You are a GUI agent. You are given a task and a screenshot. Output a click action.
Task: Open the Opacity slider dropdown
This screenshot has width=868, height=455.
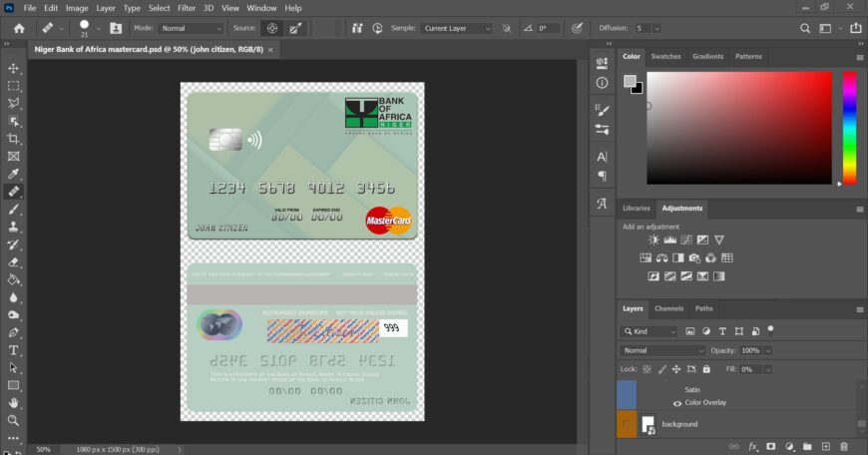(768, 350)
